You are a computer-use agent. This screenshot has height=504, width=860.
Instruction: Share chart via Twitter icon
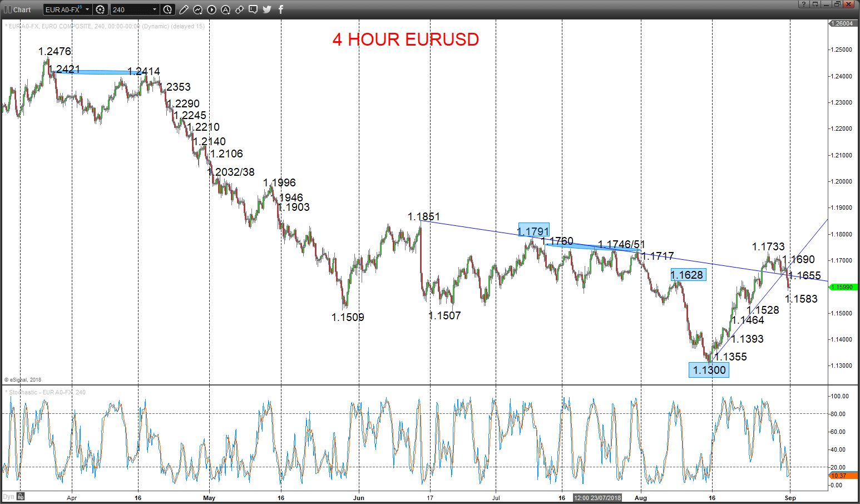point(267,9)
